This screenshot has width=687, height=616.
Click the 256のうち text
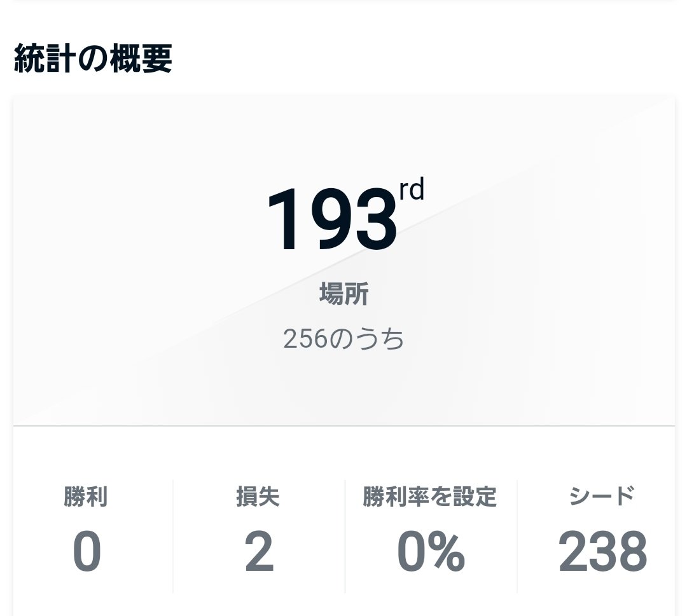point(343,339)
